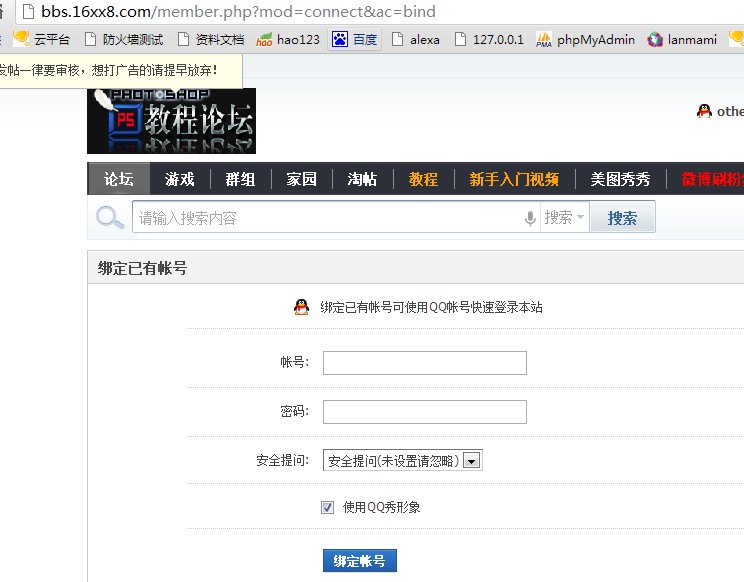
Task: Open the 百度 bookmark
Action: [354, 39]
